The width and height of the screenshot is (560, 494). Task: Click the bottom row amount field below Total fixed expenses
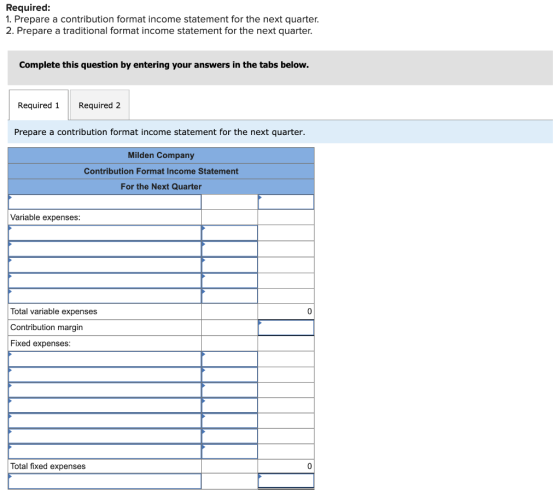click(286, 481)
